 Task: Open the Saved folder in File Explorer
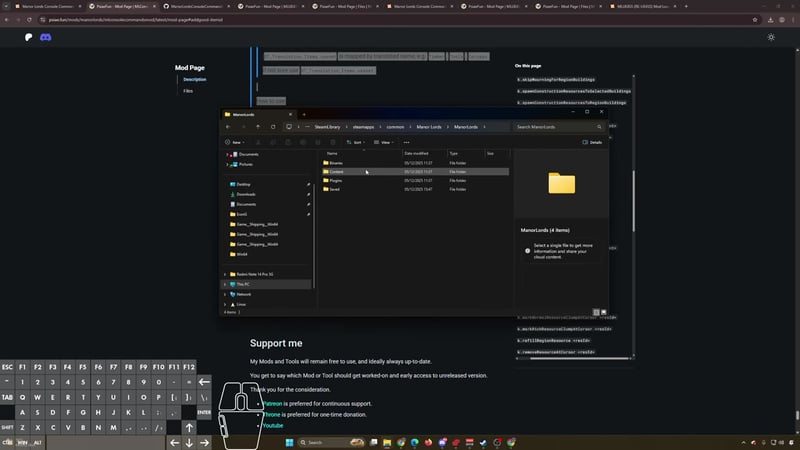coord(415,189)
